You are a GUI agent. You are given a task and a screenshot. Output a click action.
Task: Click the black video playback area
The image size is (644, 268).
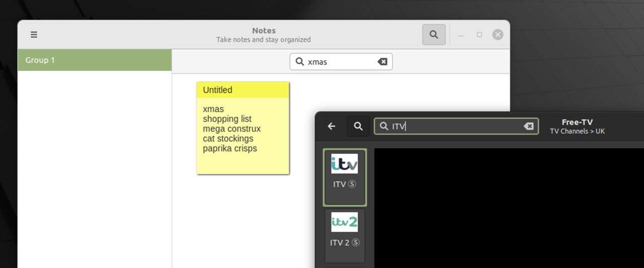509,208
